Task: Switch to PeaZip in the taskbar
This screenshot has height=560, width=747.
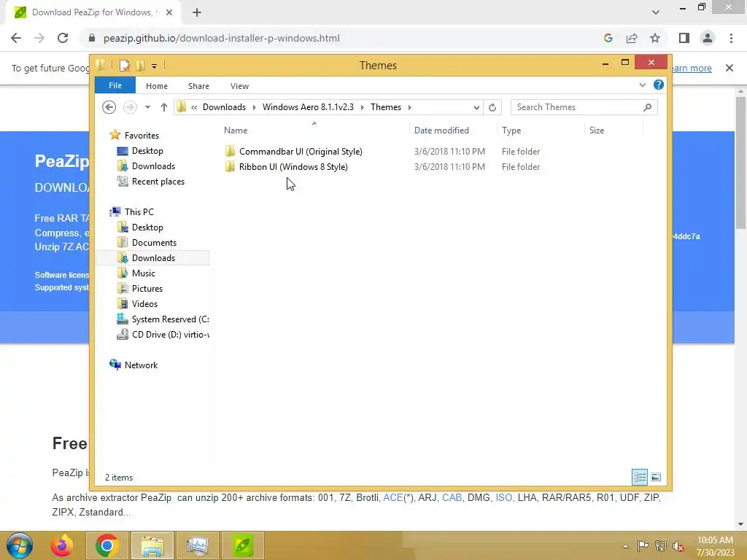Action: 242,545
